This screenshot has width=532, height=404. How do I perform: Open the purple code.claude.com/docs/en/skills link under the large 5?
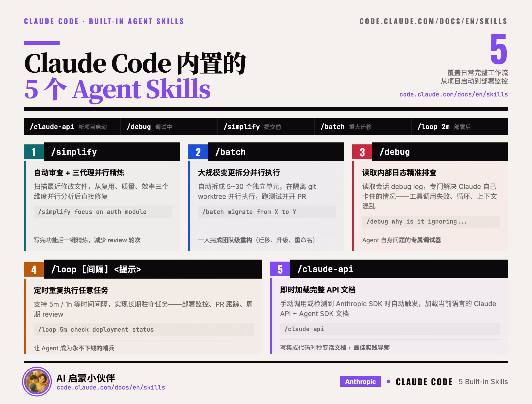click(x=453, y=94)
